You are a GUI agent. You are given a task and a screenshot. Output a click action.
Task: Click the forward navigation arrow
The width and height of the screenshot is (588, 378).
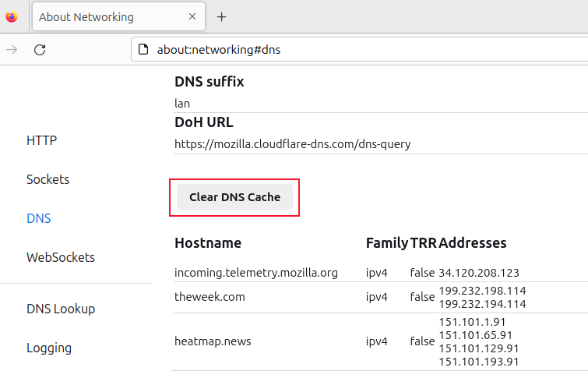(x=12, y=50)
